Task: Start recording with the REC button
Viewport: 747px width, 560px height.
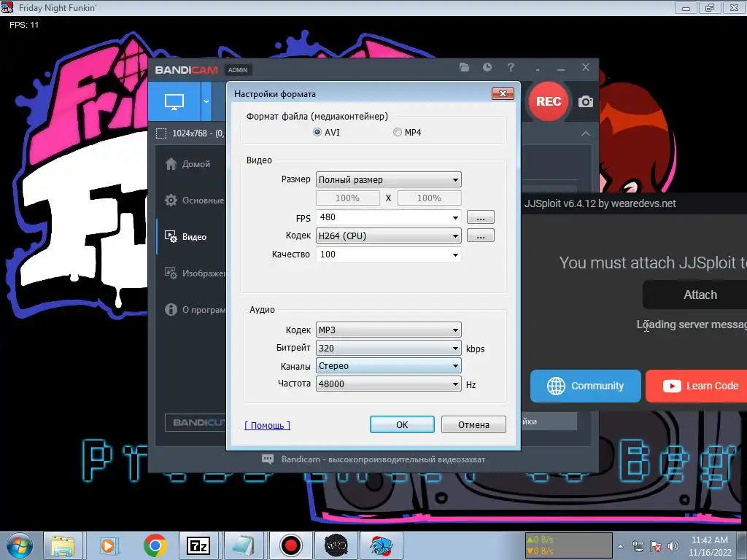Action: click(549, 101)
